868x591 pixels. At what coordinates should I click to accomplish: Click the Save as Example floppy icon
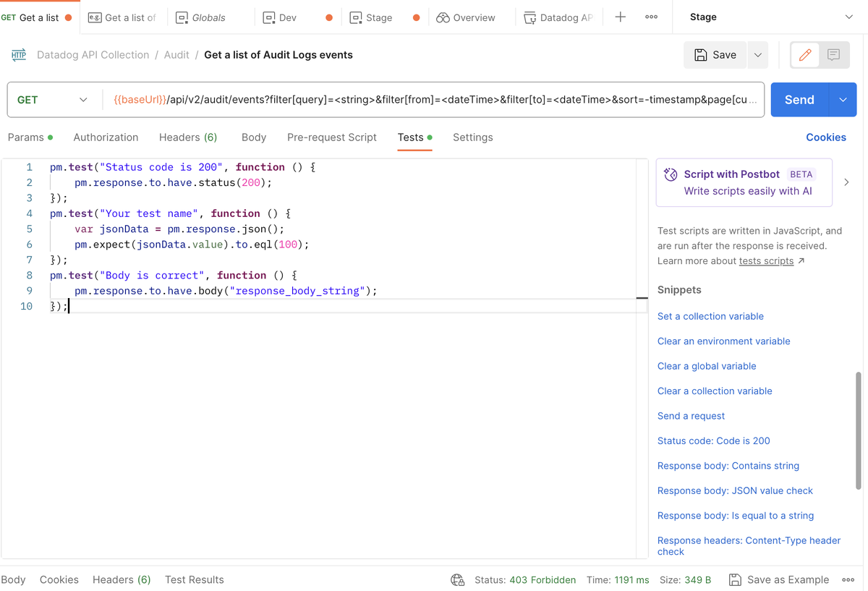coord(734,579)
